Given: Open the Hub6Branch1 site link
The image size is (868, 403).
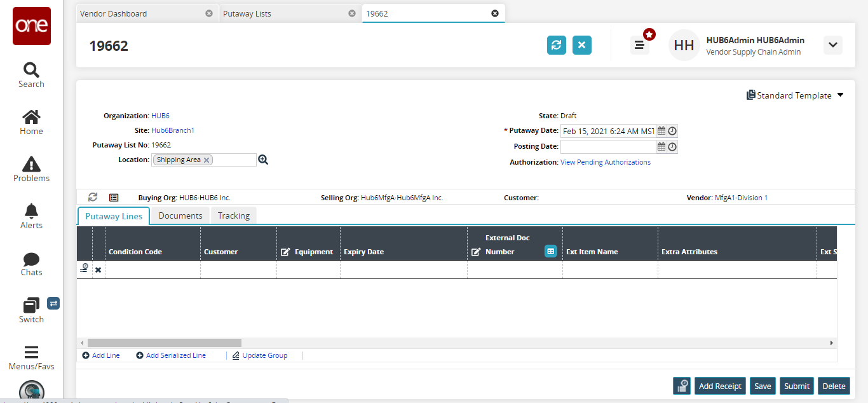Looking at the screenshot, I should (x=173, y=130).
